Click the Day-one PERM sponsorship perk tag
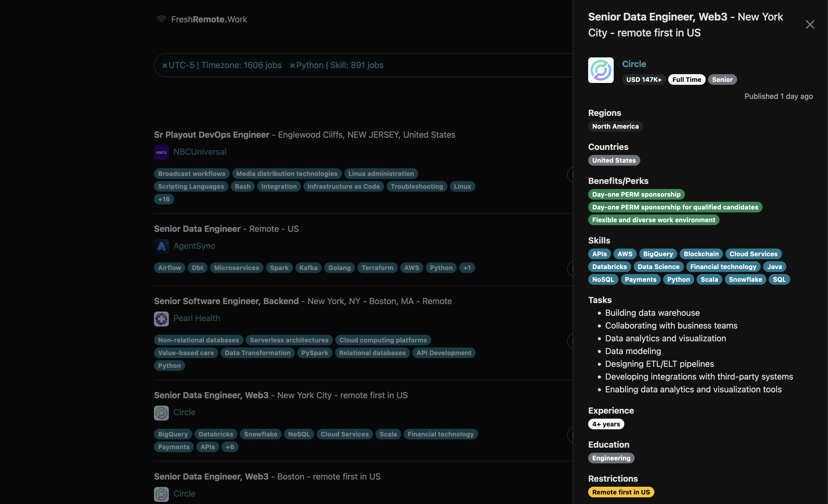 [636, 194]
